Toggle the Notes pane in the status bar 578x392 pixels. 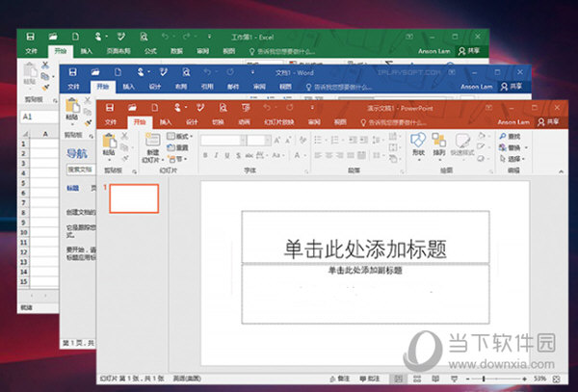pyautogui.click(x=339, y=379)
